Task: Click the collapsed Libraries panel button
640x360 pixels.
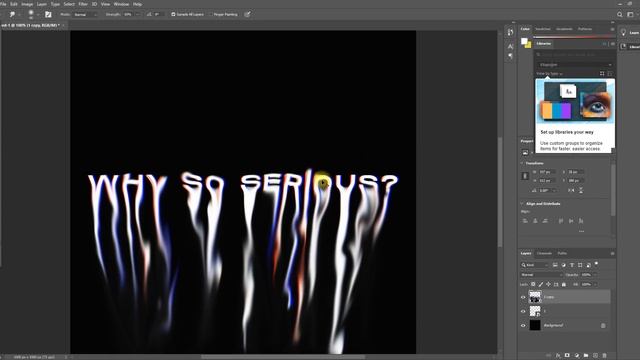Action: (629, 47)
